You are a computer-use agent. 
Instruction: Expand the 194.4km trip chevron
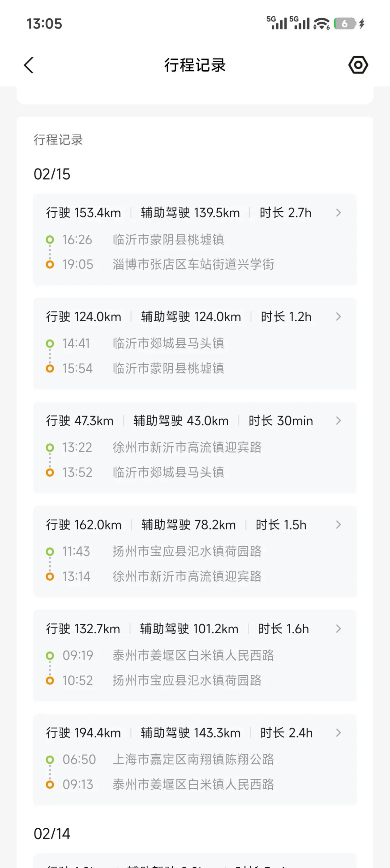coord(338,733)
